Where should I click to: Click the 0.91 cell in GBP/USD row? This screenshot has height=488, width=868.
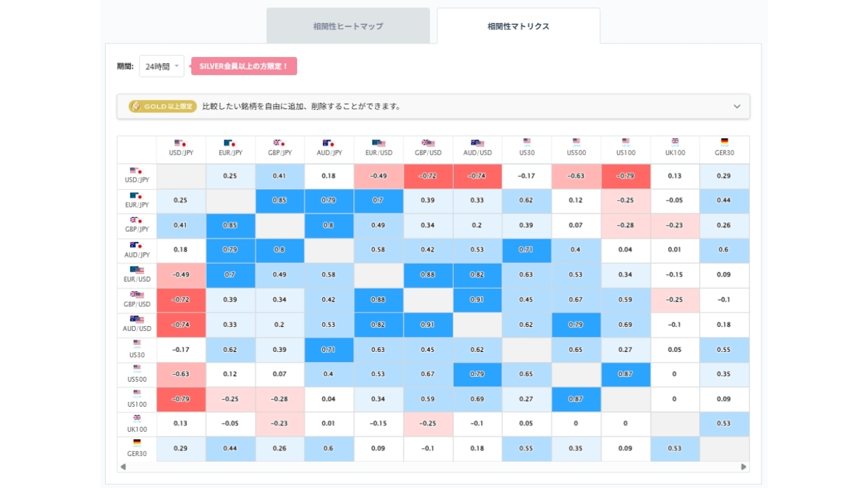[477, 300]
